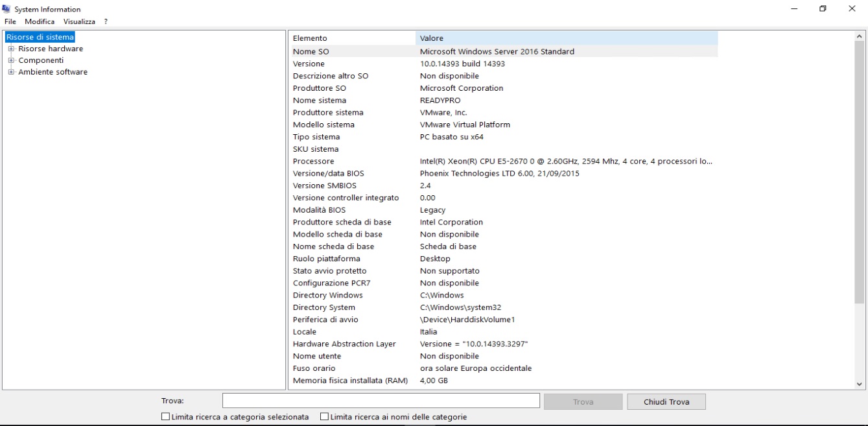The image size is (868, 426).
Task: Select the Nome utente row
Action: click(x=503, y=356)
